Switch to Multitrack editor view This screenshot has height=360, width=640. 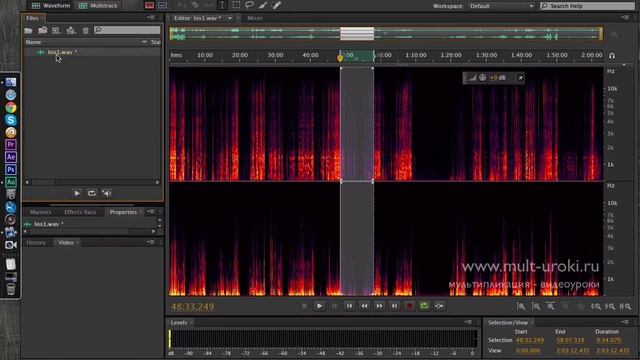click(x=98, y=5)
